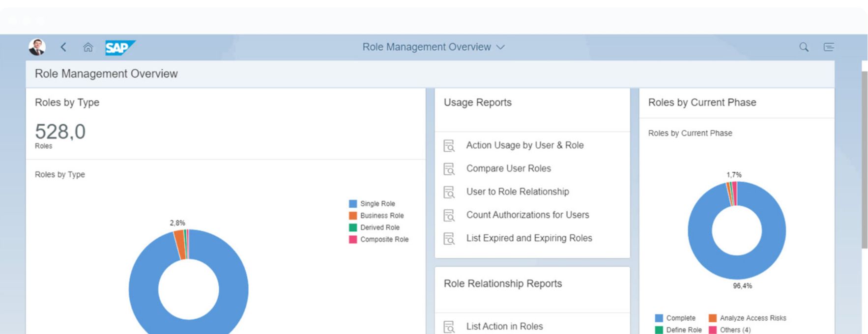Open User to Role Relationship report
868x334 pixels.
click(517, 192)
